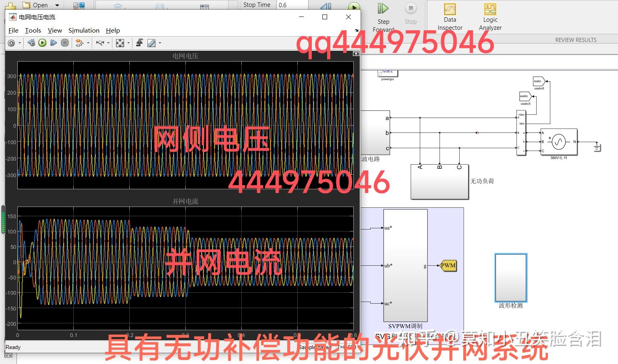Edit the Stop Time field value 0.6
This screenshot has height=364, width=618.
click(292, 5)
